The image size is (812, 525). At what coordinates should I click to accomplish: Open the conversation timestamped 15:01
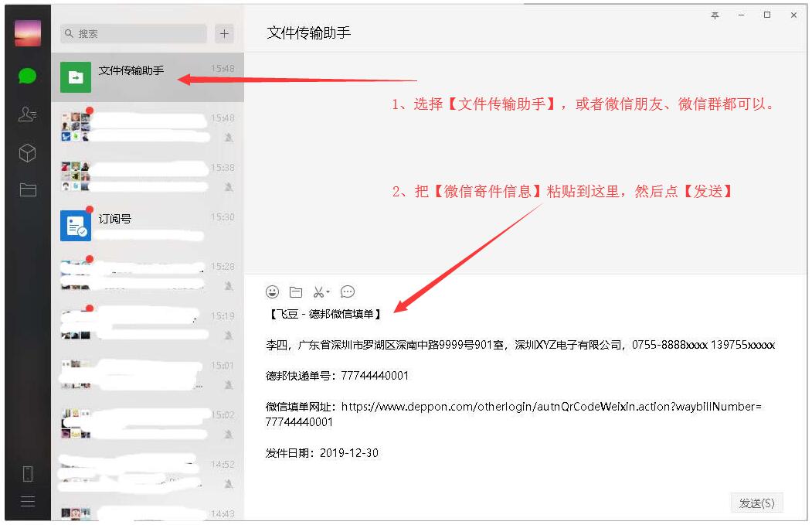click(148, 374)
